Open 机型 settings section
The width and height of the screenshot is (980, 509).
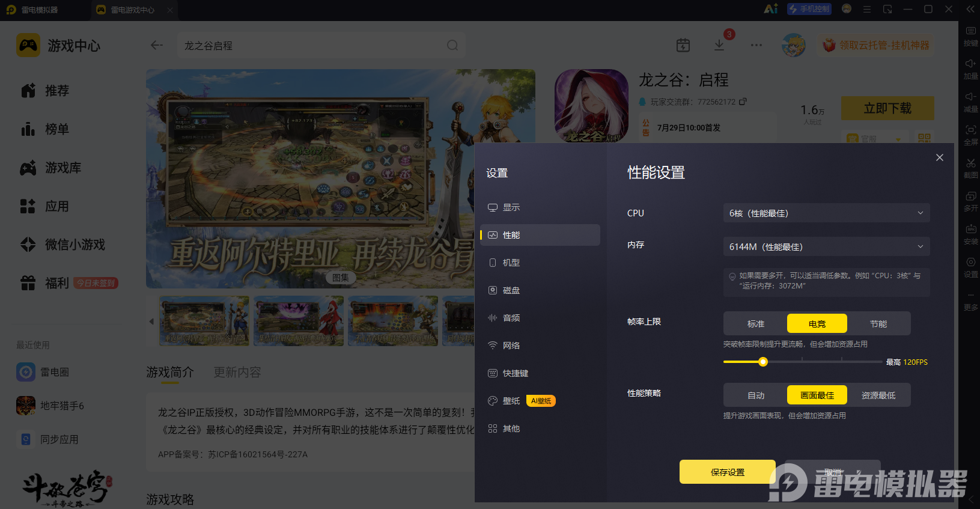click(540, 263)
